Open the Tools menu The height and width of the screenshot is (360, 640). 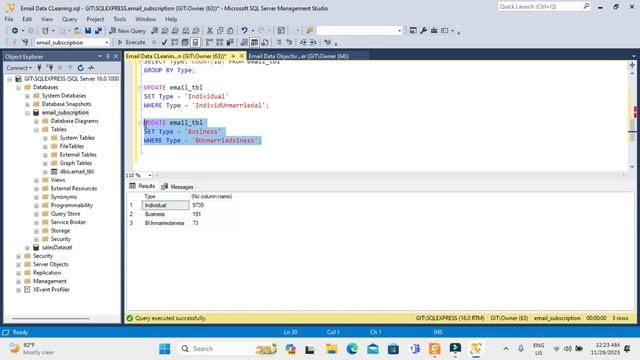point(120,19)
